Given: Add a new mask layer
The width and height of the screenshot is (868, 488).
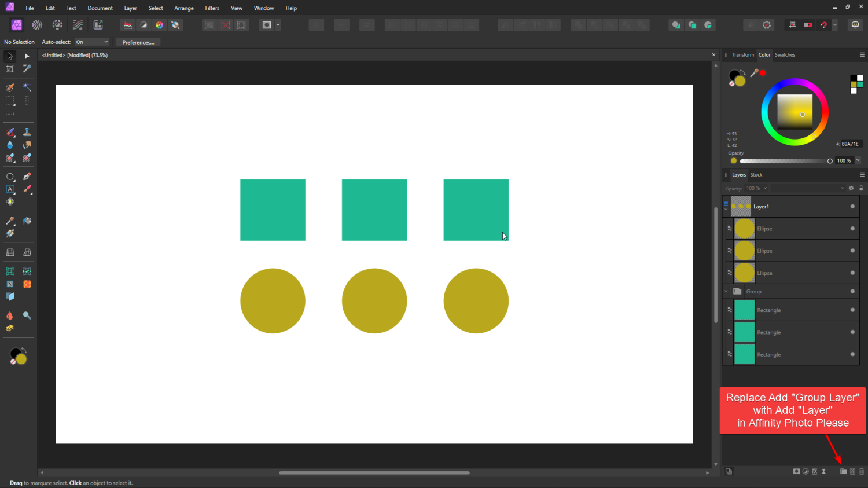Looking at the screenshot, I should [x=795, y=471].
